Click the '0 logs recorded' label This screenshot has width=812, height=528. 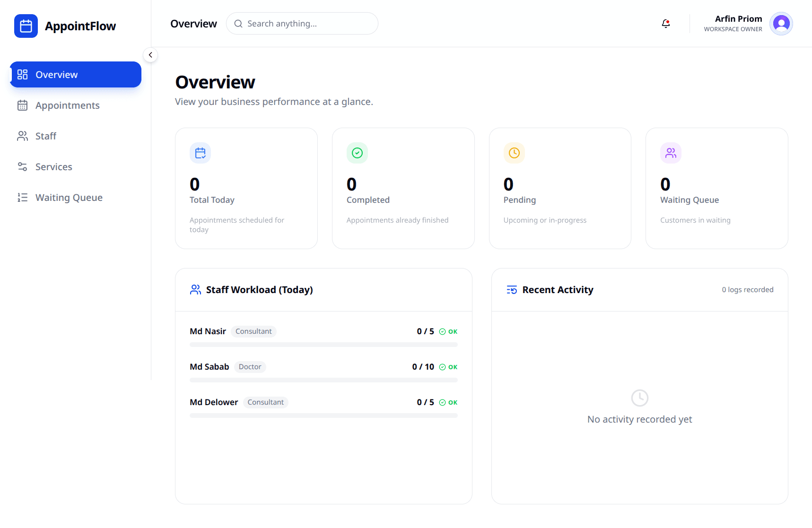click(747, 289)
